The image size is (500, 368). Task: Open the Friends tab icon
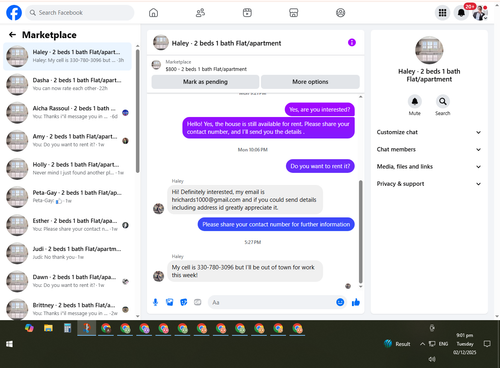coord(200,13)
